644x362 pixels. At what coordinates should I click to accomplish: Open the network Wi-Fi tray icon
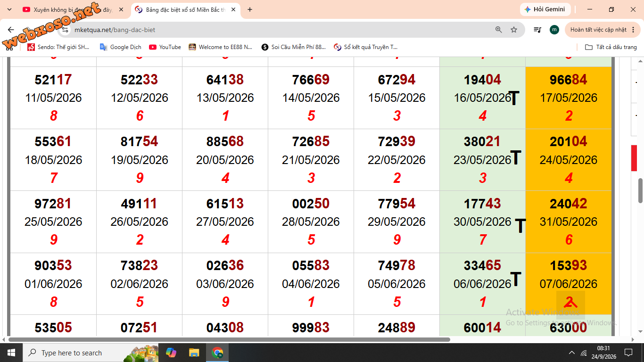click(x=584, y=353)
